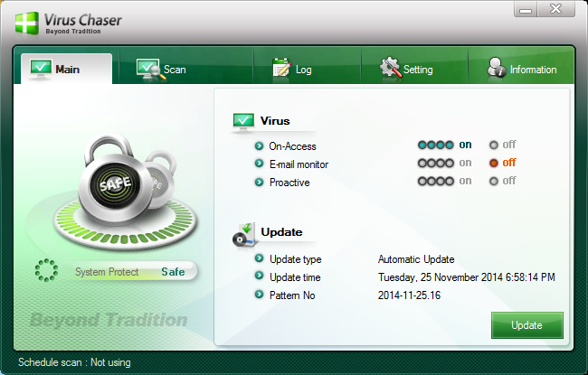Click arrow bullet beside Update type

coord(259,259)
